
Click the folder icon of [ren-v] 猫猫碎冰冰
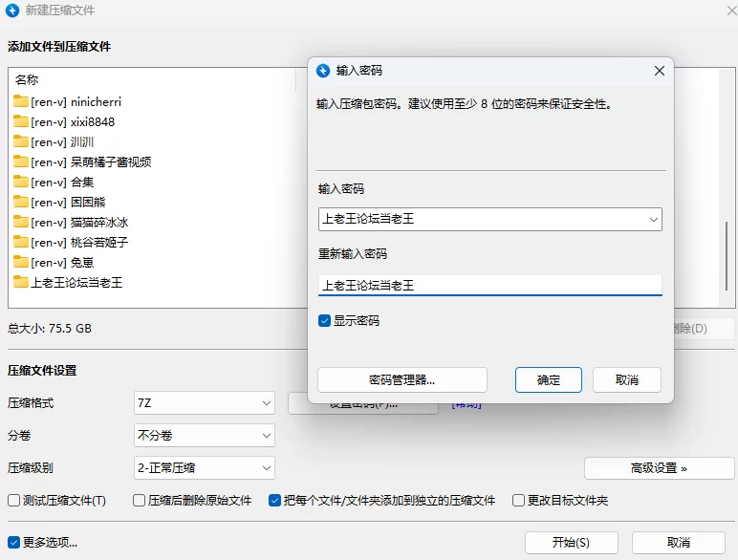[x=21, y=222]
